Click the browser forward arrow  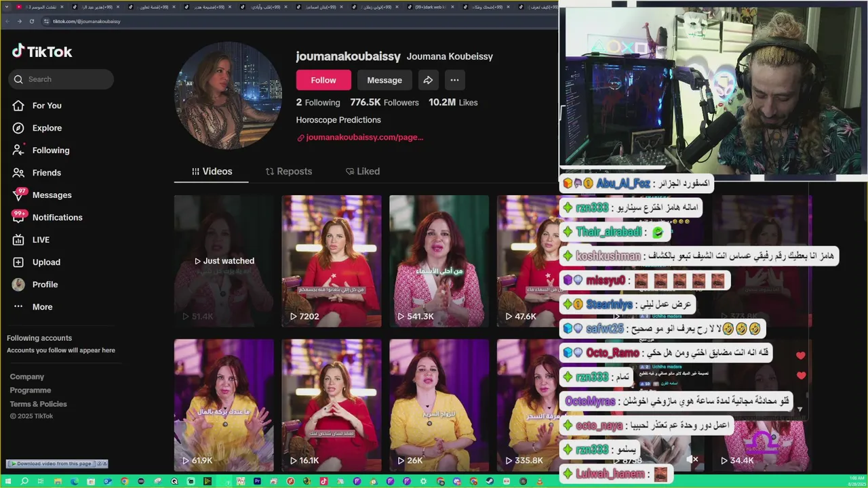(20, 21)
